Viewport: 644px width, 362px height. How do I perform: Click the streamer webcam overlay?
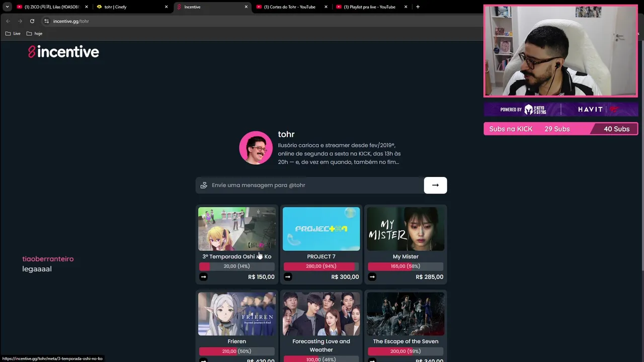tap(560, 51)
